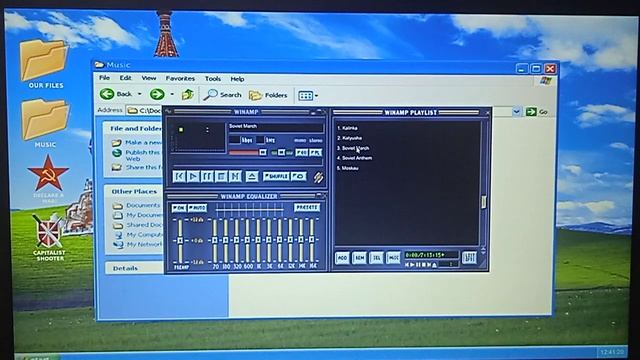Turn the equalizer ON button

click(179, 208)
